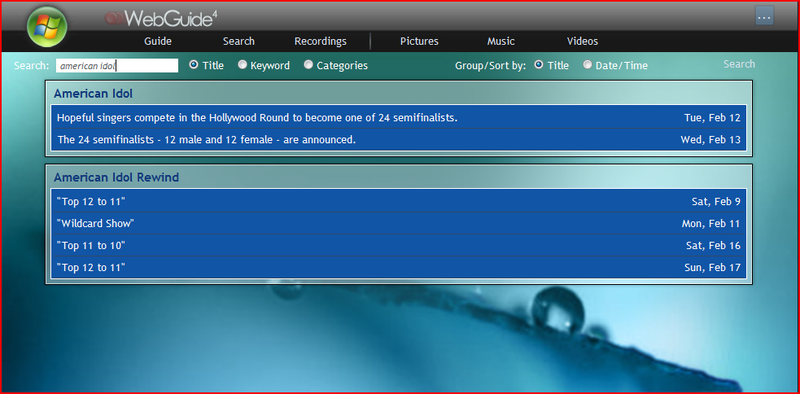Open the Guide menu
Viewport: 800px width, 394px height.
[158, 41]
